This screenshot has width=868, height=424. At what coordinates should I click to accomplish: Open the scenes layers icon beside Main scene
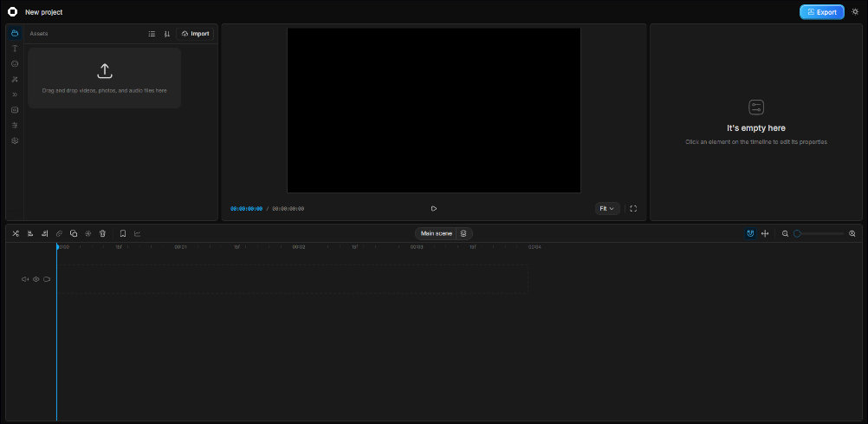pos(464,233)
